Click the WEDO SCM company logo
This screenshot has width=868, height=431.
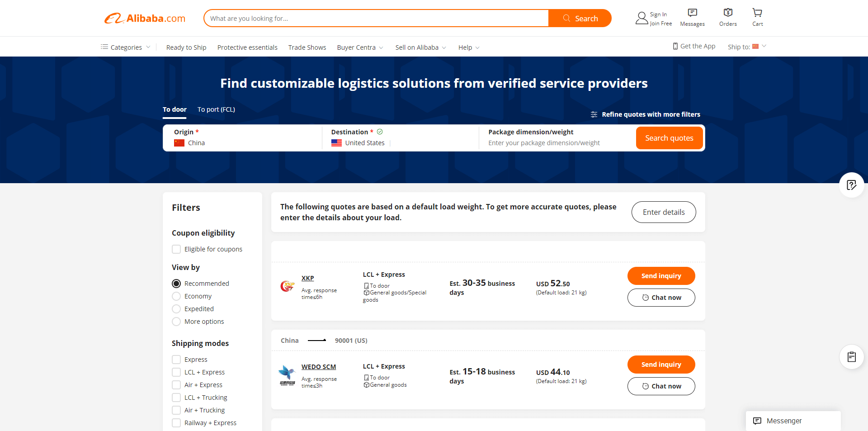point(287,375)
